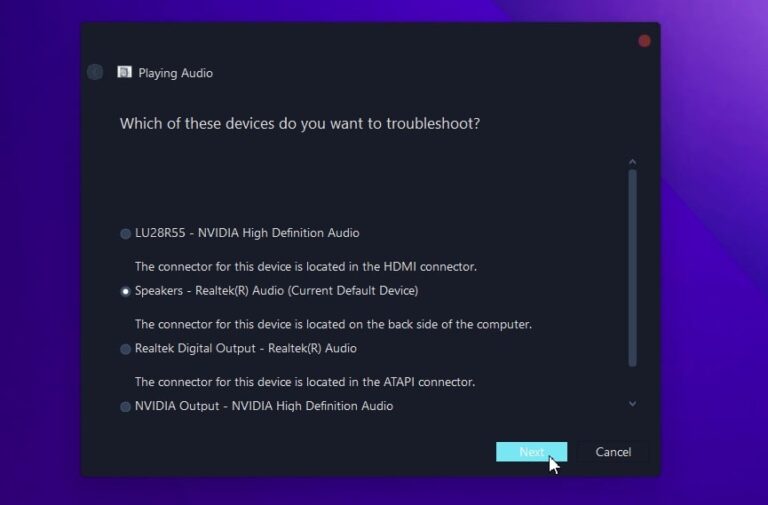768x505 pixels.
Task: Click the ATAPI connector description line
Action: click(305, 382)
